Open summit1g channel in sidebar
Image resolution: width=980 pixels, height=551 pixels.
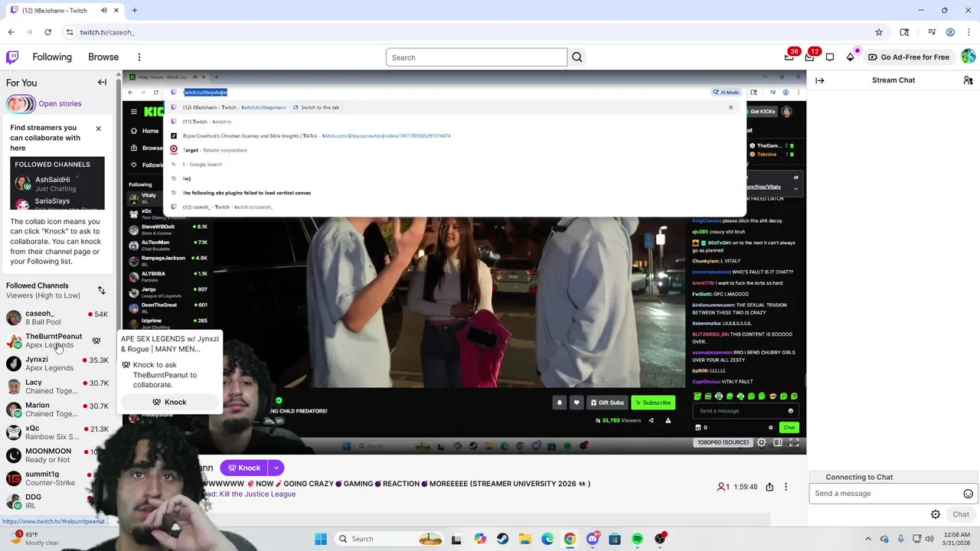(57, 478)
